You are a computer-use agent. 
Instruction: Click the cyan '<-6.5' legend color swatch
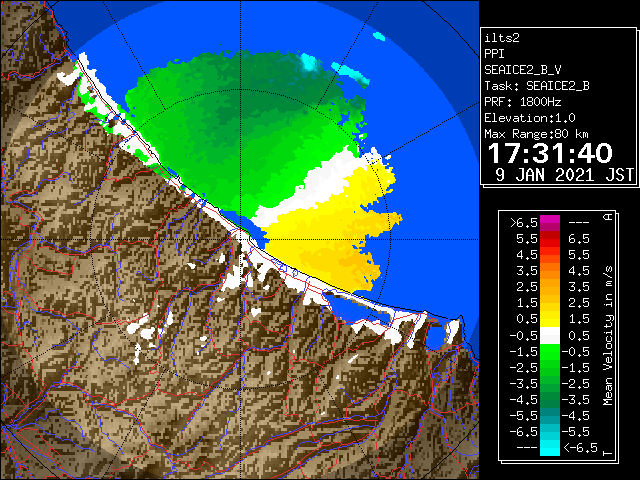point(550,447)
